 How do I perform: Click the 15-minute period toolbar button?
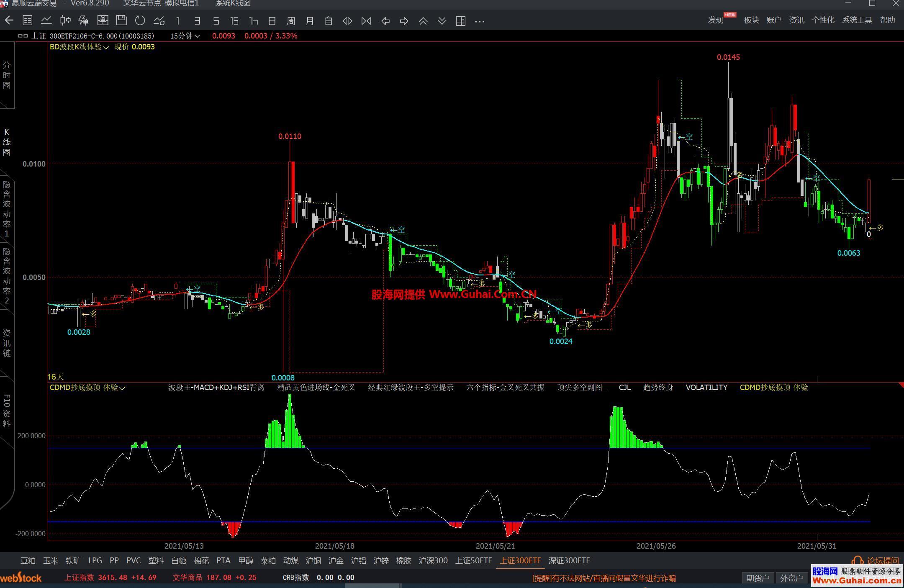234,21
